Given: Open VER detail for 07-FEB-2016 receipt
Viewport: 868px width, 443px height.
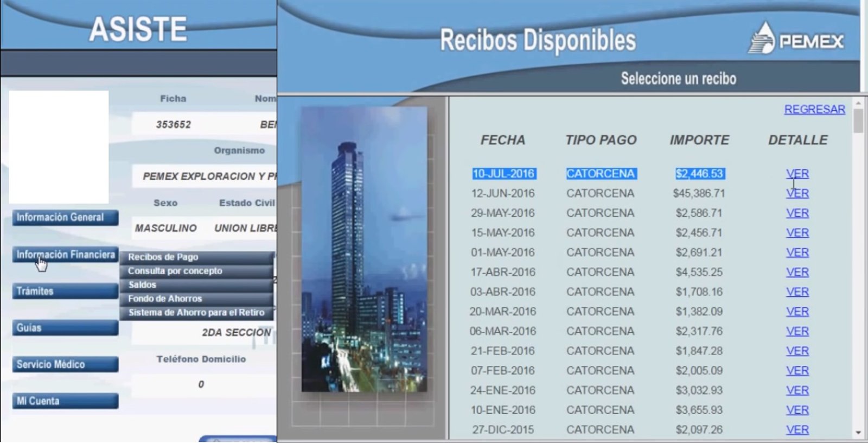Looking at the screenshot, I should click(x=797, y=371).
